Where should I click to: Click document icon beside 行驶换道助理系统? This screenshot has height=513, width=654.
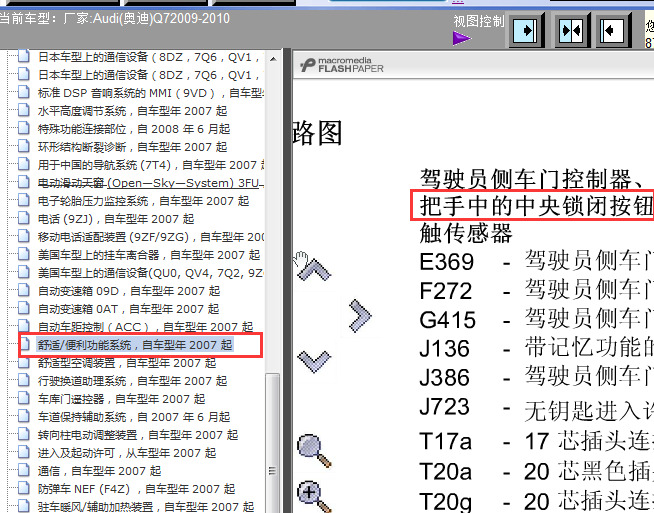coord(24,380)
